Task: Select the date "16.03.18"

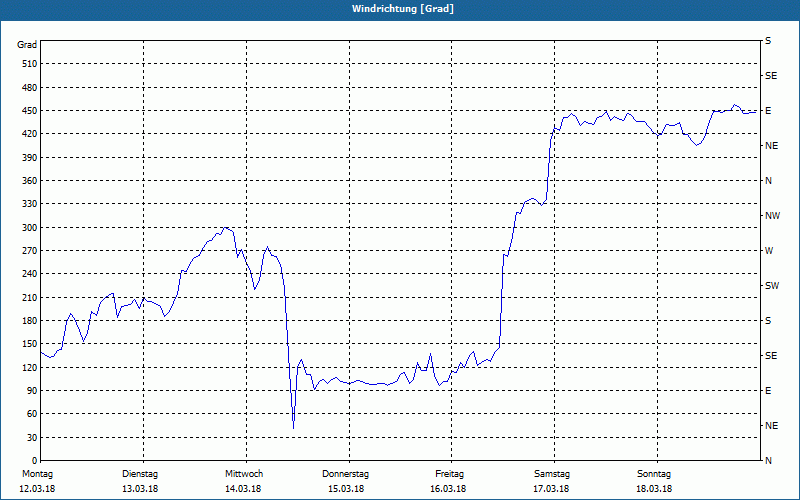Action: tap(448, 489)
